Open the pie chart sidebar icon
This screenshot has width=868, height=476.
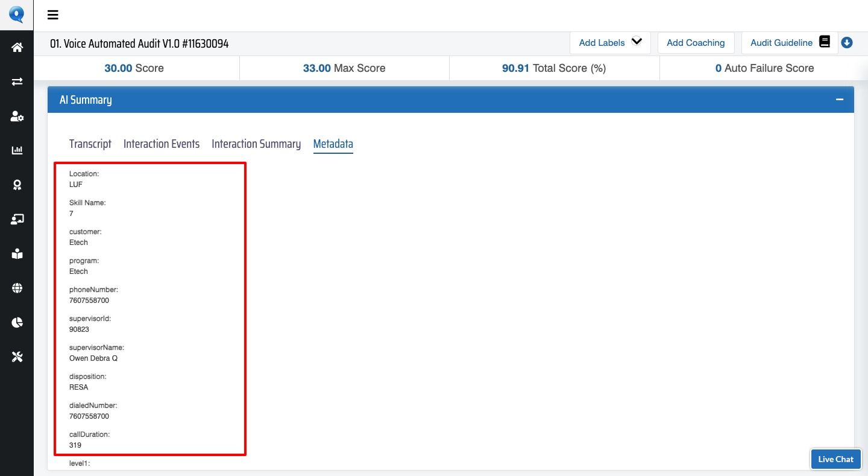[17, 323]
